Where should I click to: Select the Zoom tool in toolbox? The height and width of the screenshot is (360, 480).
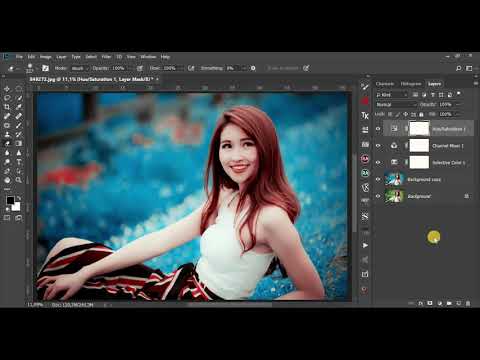(19, 180)
